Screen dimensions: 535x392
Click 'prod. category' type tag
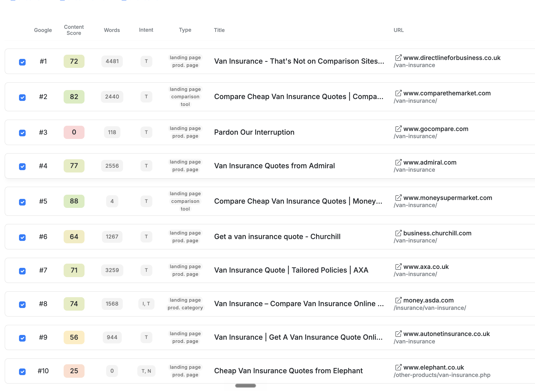point(185,307)
